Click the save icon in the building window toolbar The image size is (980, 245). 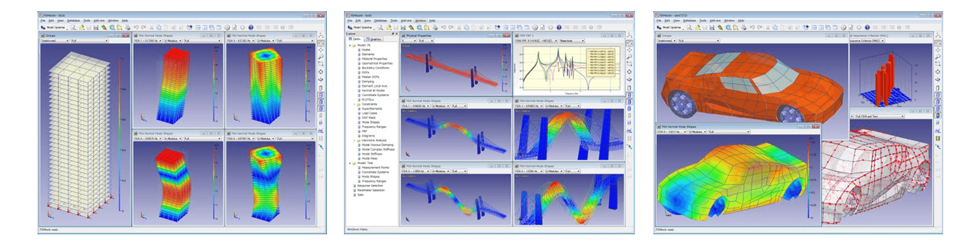89,27
